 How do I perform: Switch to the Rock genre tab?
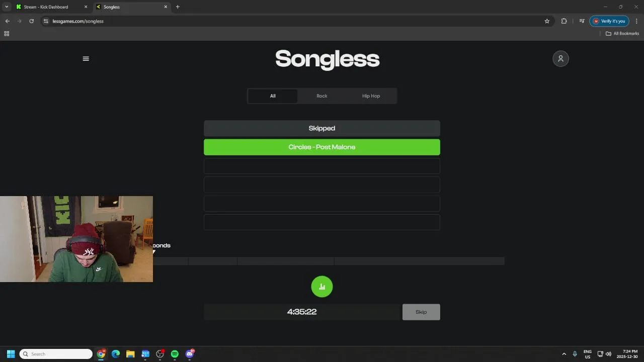[322, 96]
